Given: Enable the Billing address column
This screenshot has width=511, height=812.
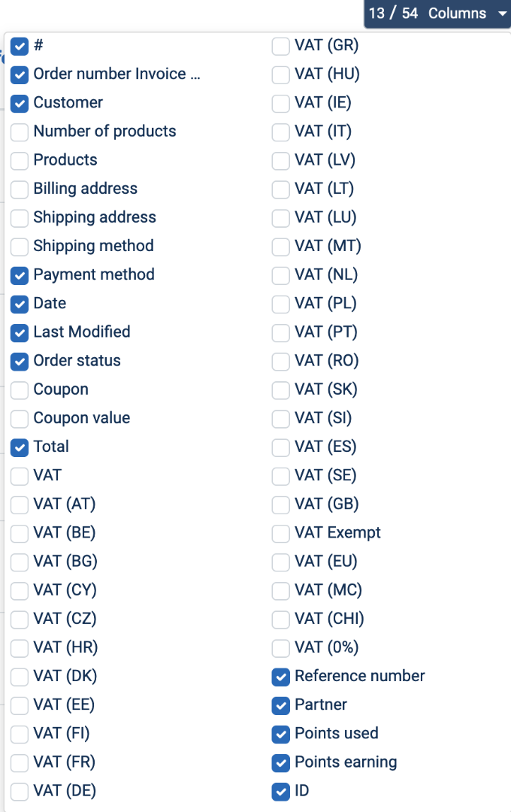Looking at the screenshot, I should pyautogui.click(x=20, y=189).
